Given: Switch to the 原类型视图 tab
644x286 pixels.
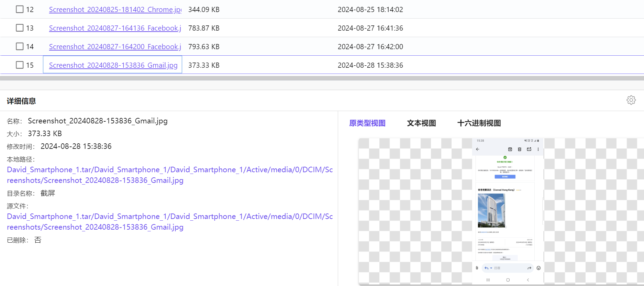Looking at the screenshot, I should (x=367, y=123).
